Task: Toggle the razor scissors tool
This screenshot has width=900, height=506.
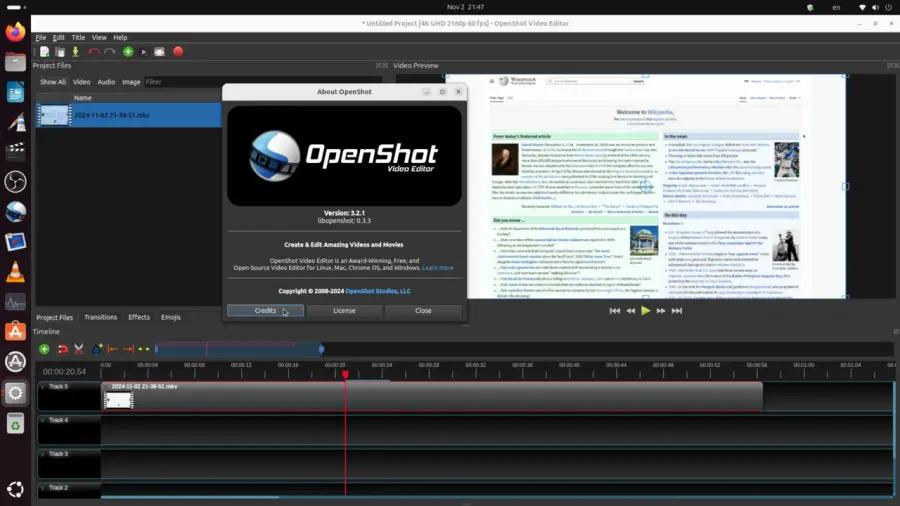Action: [79, 349]
